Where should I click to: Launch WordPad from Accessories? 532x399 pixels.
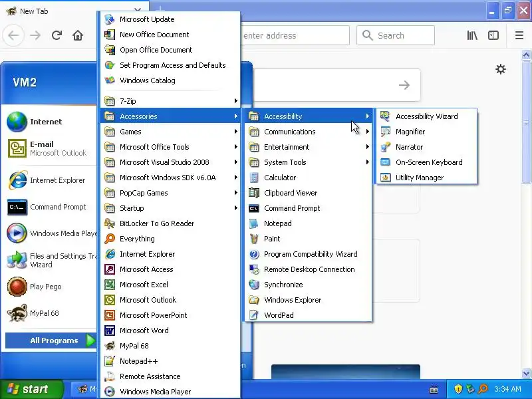coord(308,315)
